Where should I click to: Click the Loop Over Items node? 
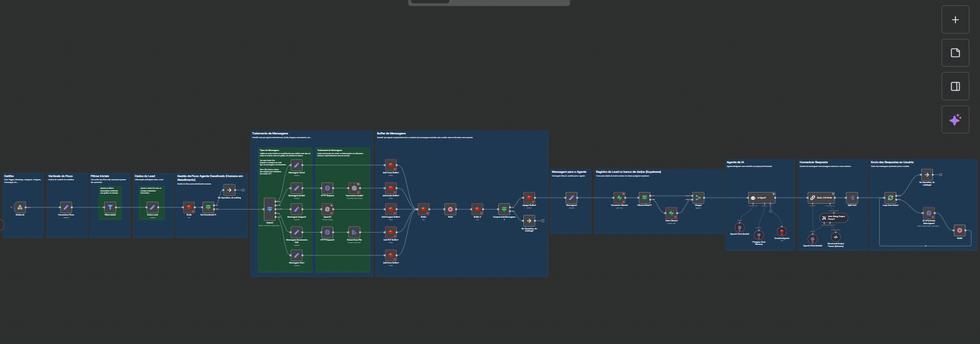890,198
